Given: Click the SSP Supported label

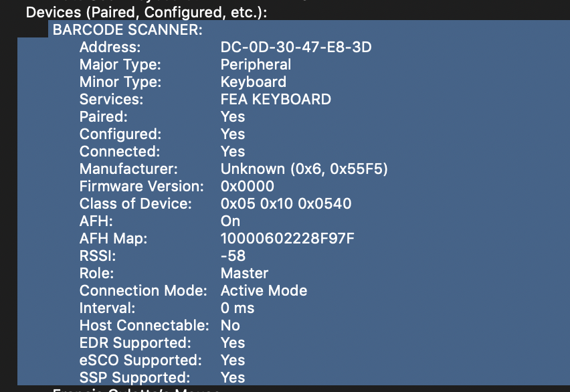Looking at the screenshot, I should click(x=135, y=378).
